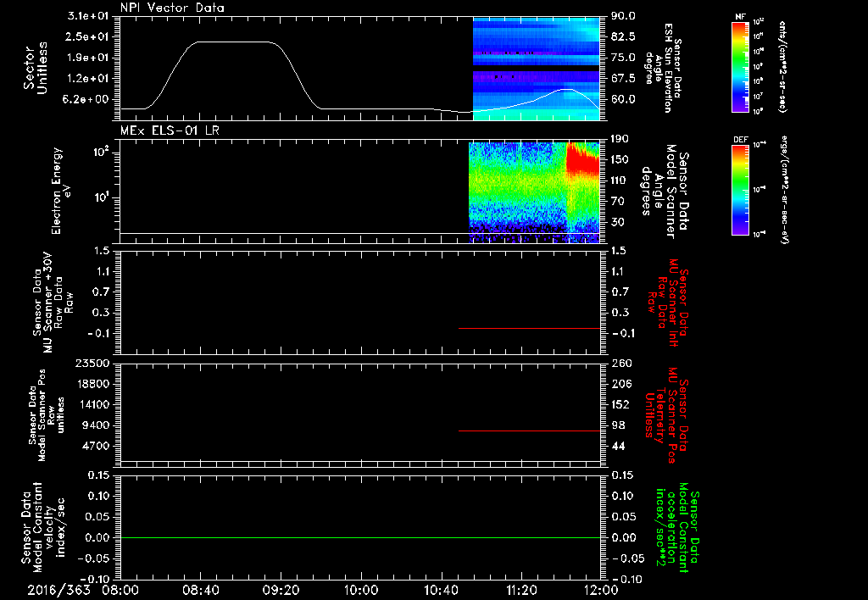Click the 260 telemetry tick value
The width and height of the screenshot is (868, 600).
pos(622,364)
